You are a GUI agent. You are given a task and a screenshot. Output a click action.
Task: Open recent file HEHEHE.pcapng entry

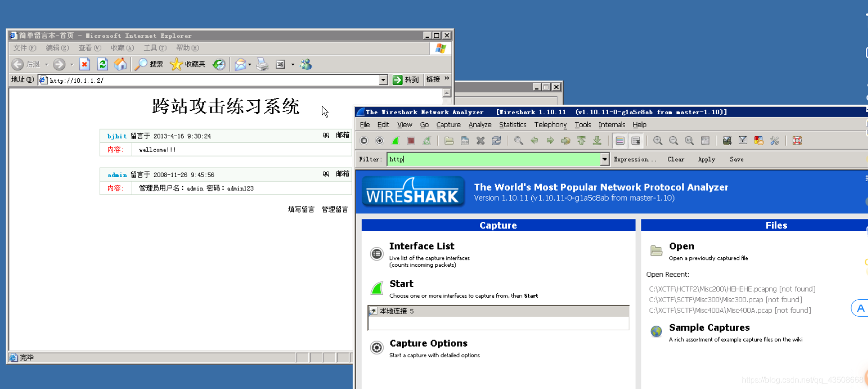(x=732, y=289)
